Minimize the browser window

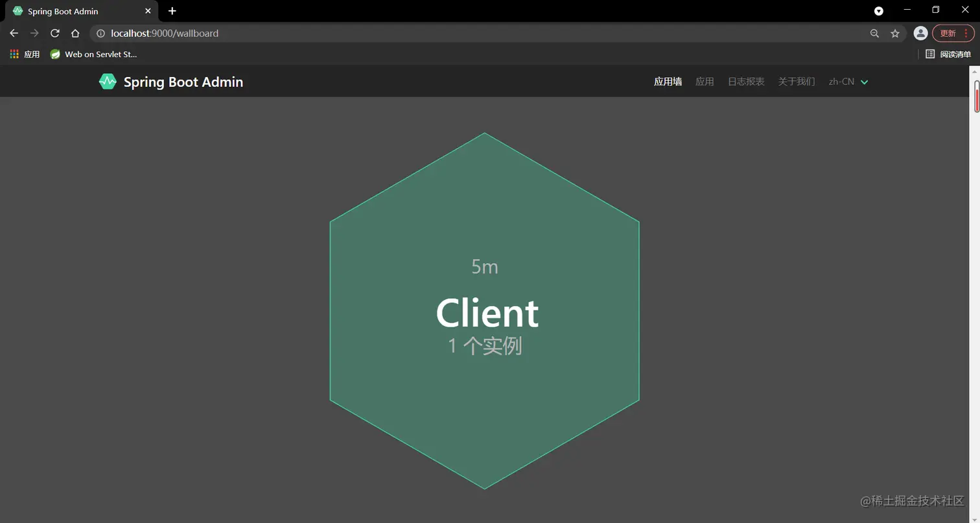(x=907, y=10)
